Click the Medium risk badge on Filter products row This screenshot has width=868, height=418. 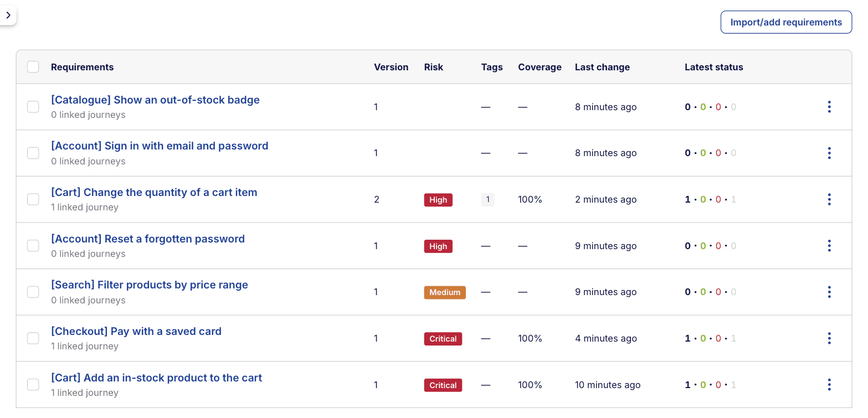tap(445, 292)
